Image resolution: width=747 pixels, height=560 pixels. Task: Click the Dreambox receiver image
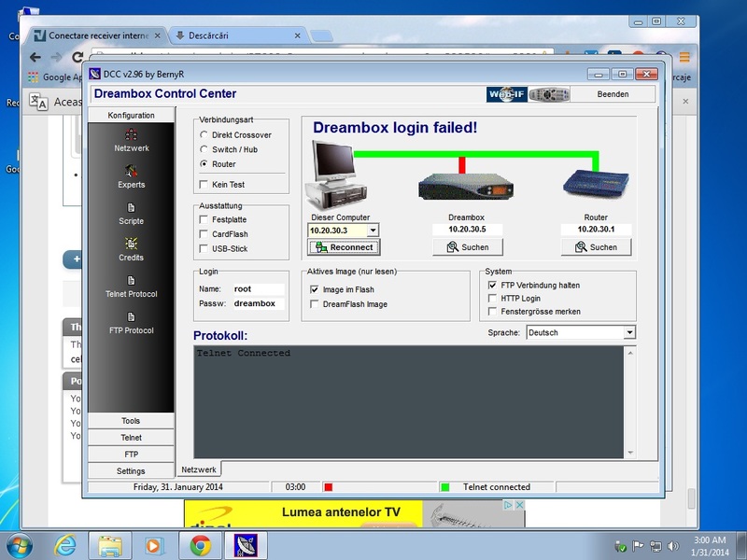click(466, 187)
